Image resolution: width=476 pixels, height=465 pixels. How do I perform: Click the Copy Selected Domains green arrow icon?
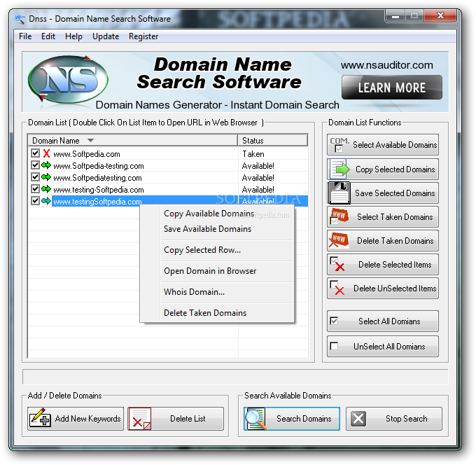[339, 169]
